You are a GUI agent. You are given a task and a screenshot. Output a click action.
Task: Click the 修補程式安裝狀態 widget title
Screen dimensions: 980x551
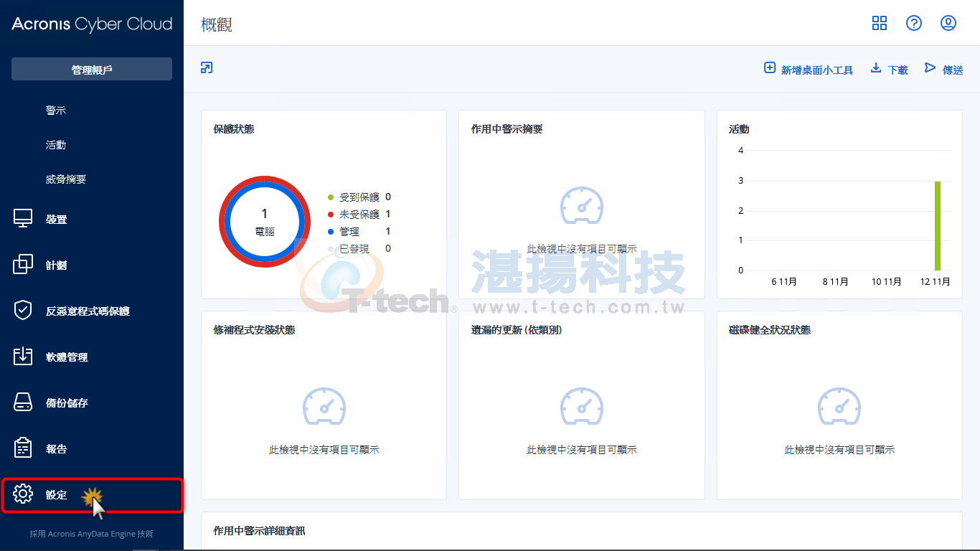click(x=254, y=330)
